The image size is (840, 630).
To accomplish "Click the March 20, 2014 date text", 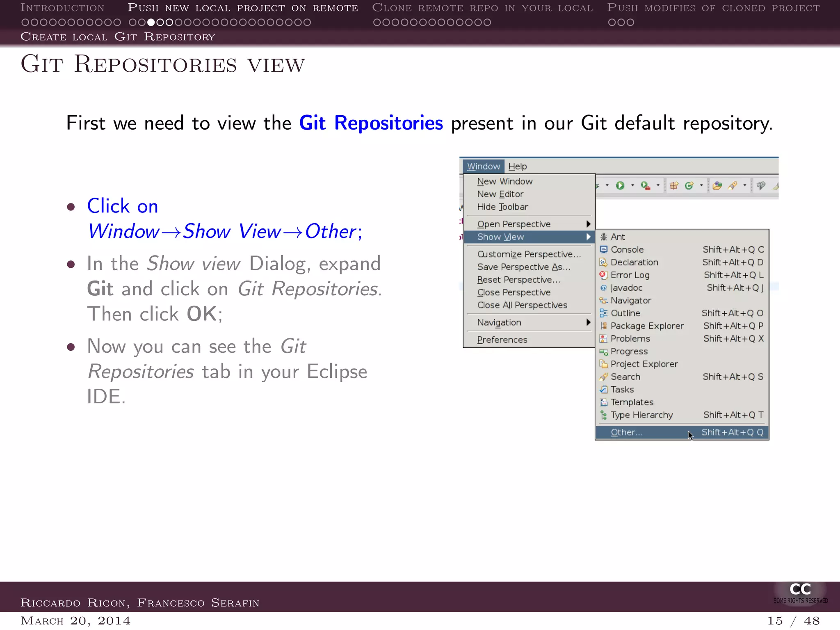I will coord(75,621).
